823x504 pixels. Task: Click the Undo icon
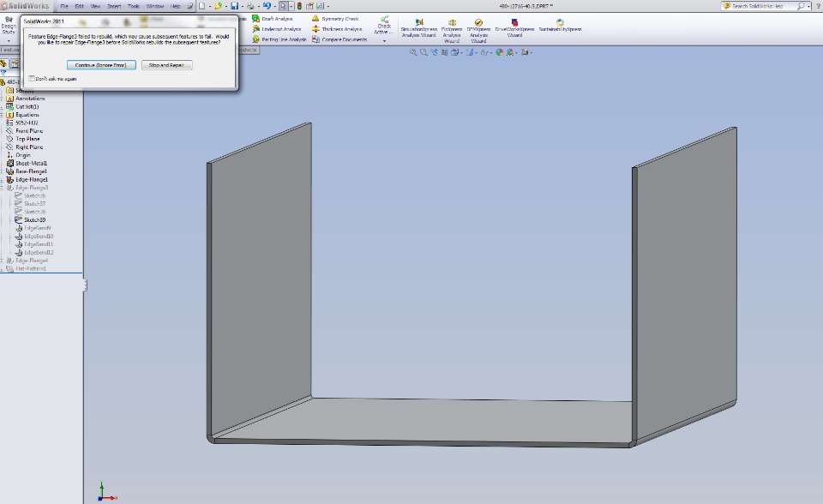[x=267, y=6]
